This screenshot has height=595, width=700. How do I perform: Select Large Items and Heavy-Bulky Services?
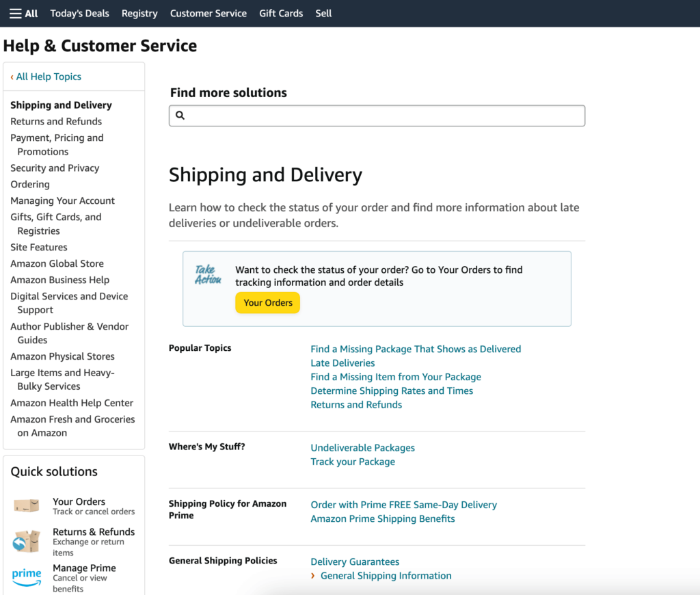(62, 380)
